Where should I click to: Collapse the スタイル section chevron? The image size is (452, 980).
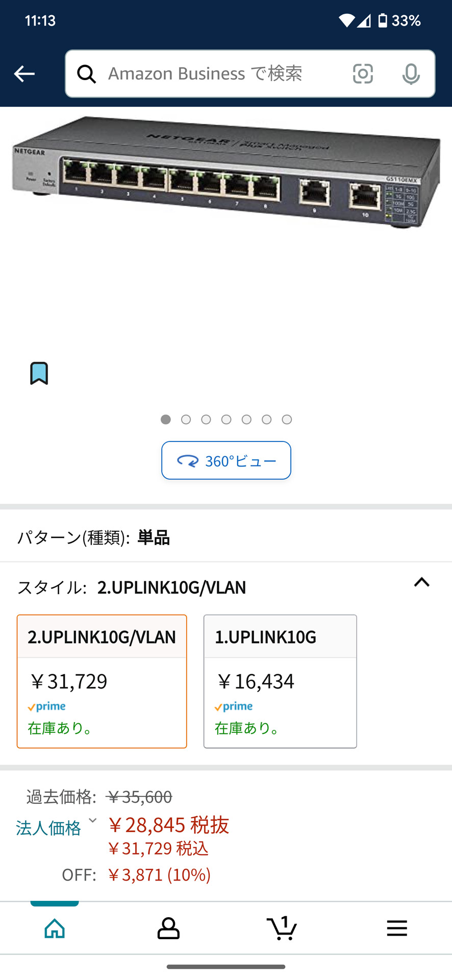click(x=421, y=582)
